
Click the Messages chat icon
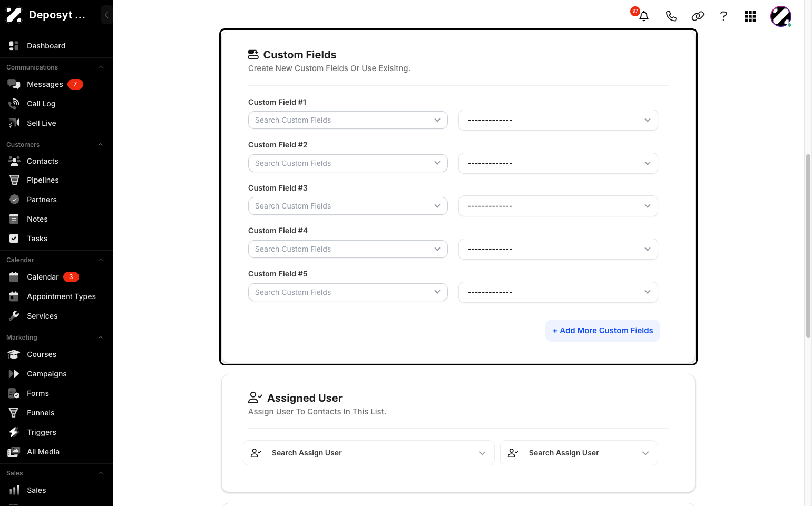click(14, 84)
